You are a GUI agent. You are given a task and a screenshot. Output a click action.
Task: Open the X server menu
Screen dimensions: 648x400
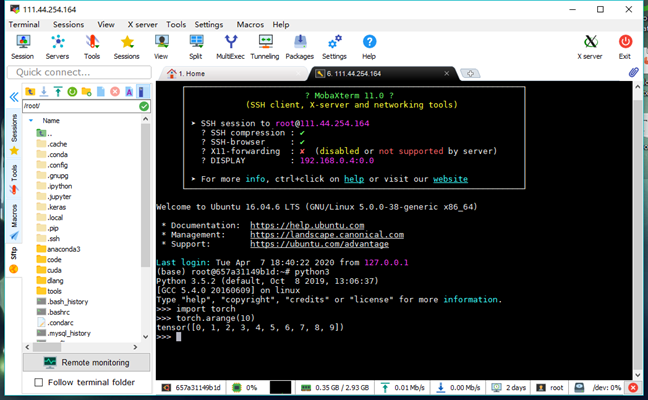pos(142,24)
